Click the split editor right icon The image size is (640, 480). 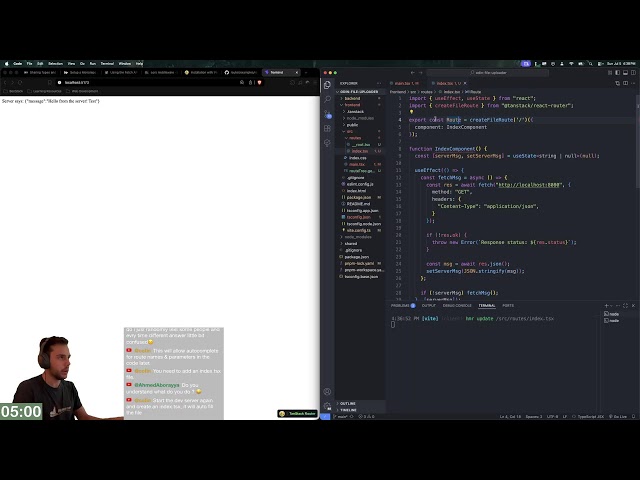[625, 83]
